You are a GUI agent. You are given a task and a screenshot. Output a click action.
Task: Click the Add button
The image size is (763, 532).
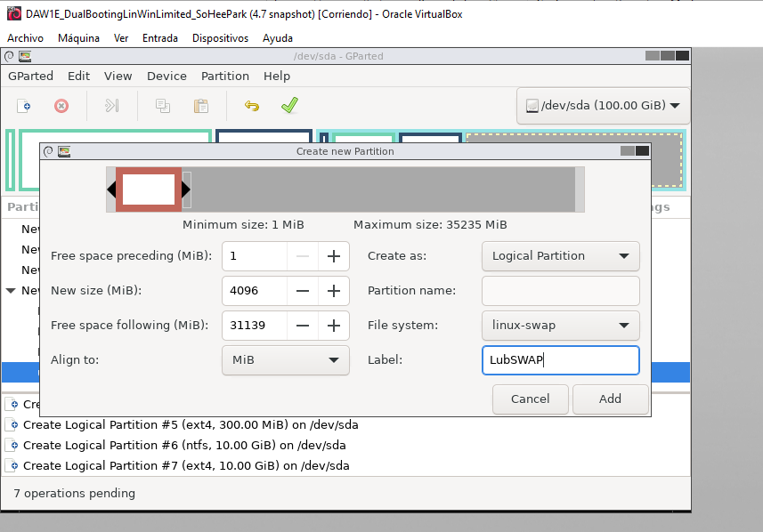pyautogui.click(x=610, y=399)
